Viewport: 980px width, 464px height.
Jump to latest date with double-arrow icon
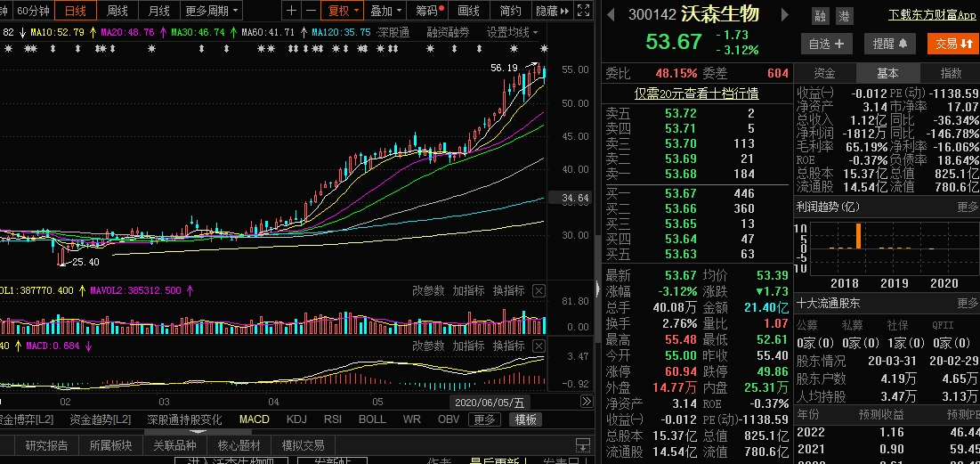(587, 402)
